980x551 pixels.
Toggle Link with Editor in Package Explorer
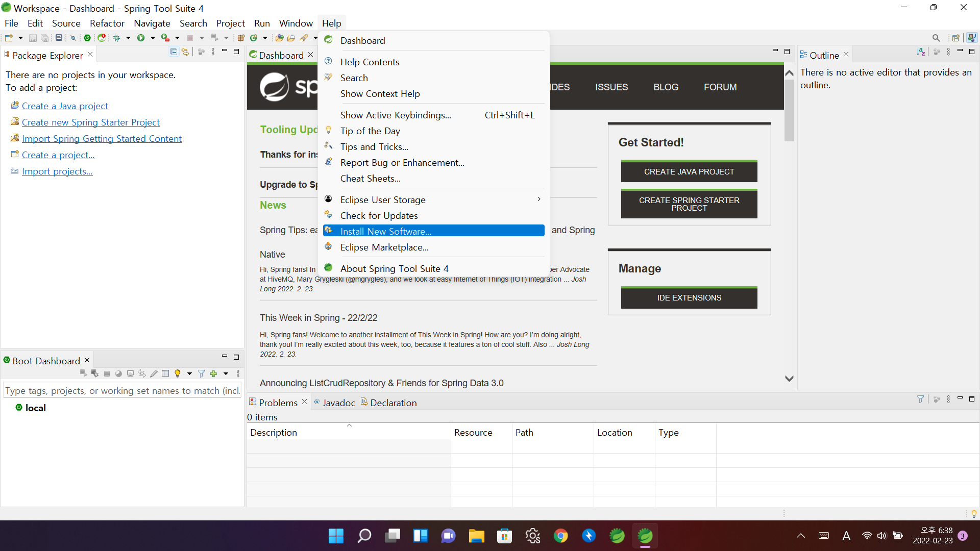(x=185, y=52)
